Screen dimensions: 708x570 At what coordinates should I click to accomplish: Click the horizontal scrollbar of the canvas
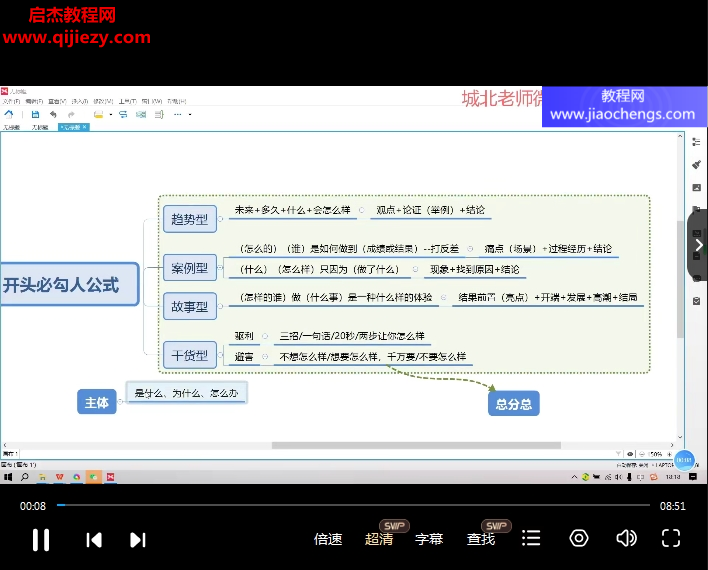click(416, 445)
